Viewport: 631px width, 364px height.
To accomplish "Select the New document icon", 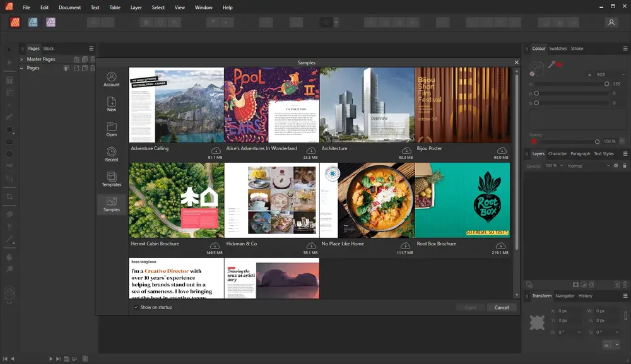I will pyautogui.click(x=112, y=103).
